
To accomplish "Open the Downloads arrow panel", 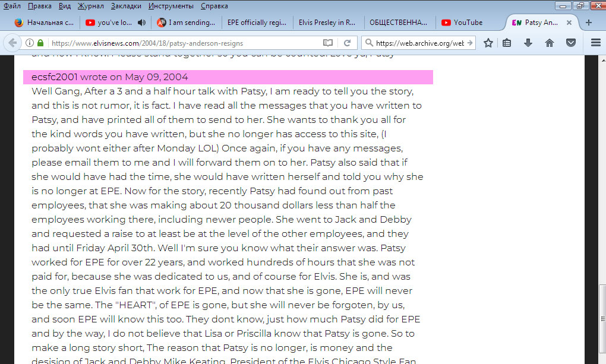I will click(x=528, y=43).
